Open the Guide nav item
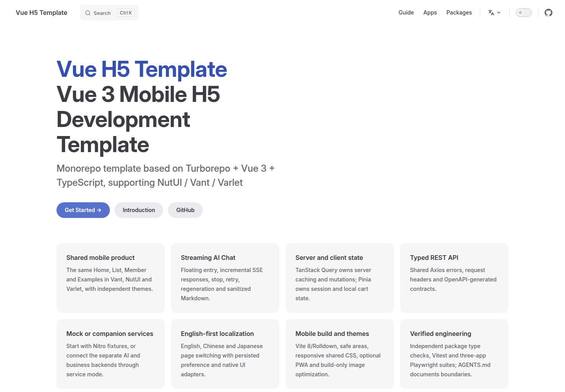 click(x=406, y=13)
